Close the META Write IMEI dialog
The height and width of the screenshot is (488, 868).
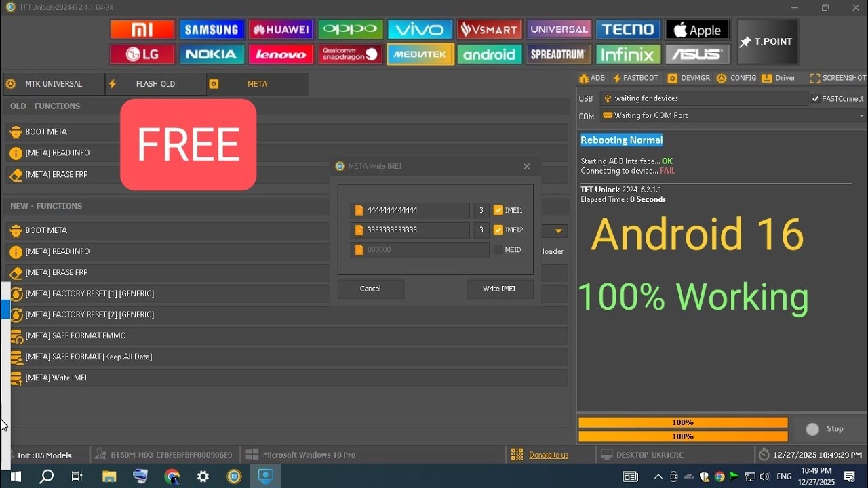(526, 166)
